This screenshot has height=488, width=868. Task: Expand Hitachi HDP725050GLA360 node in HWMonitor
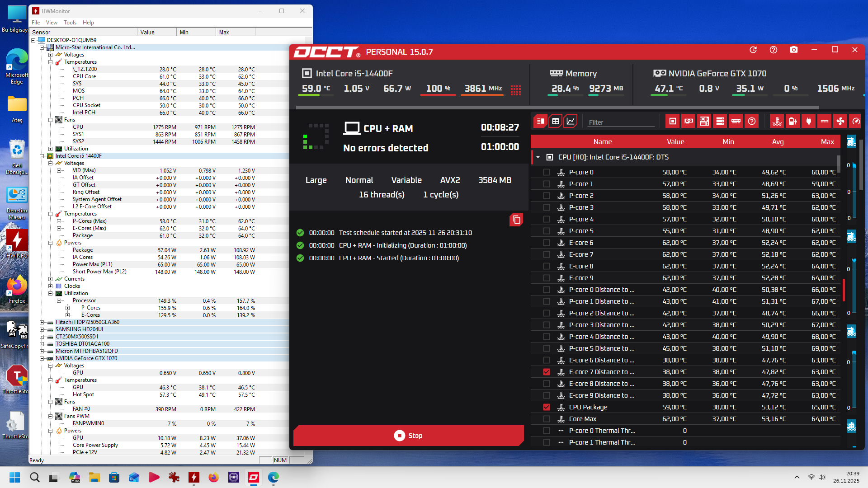coord(42,322)
